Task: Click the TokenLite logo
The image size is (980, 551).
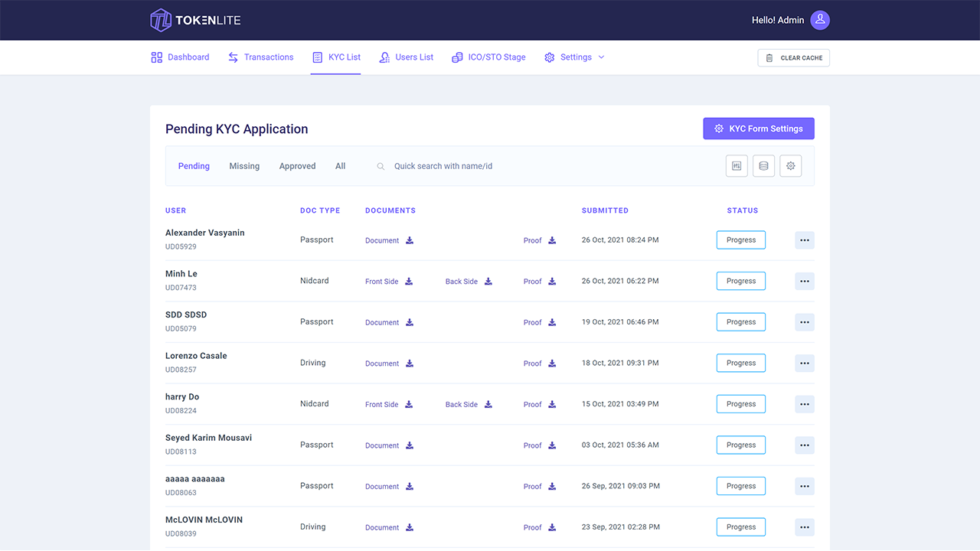Action: [x=194, y=20]
